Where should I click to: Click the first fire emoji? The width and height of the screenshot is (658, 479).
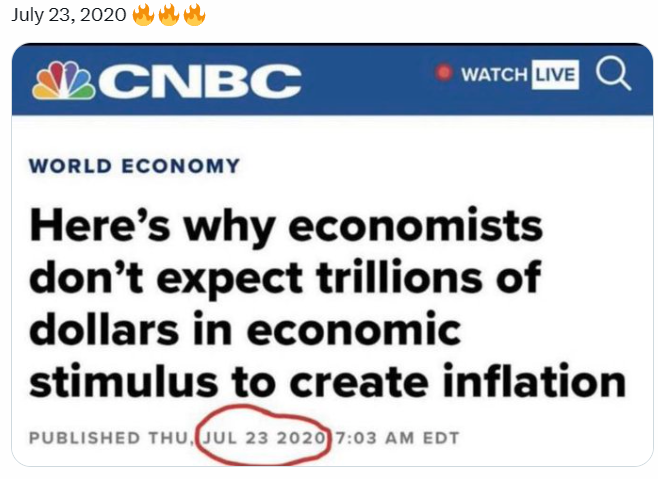(143, 17)
